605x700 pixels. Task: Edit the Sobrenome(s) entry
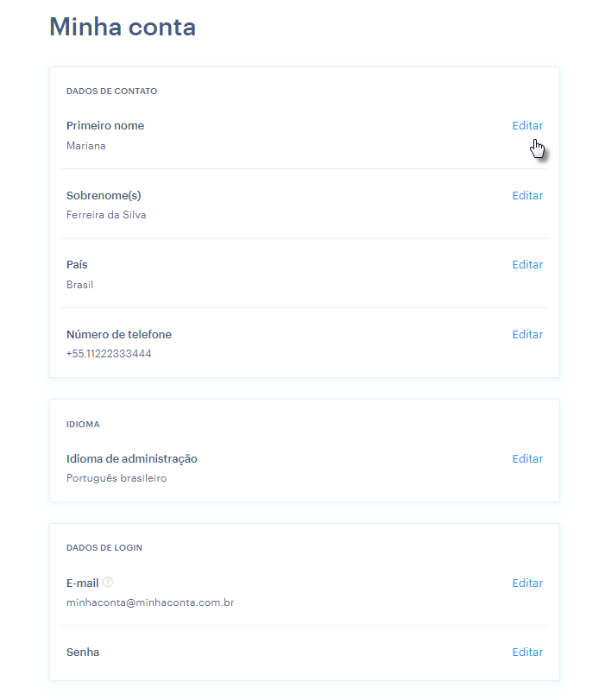tap(527, 196)
